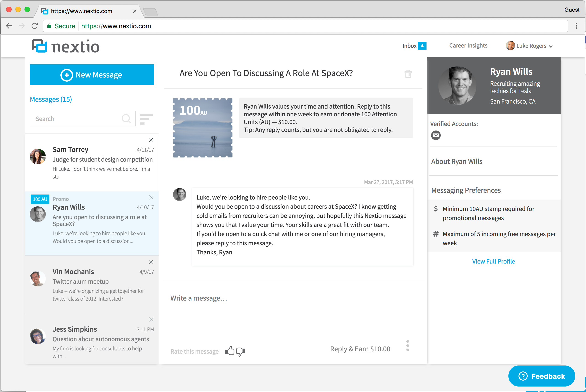Open the Chrome three-dot browser menu
The image size is (586, 392).
(x=576, y=26)
